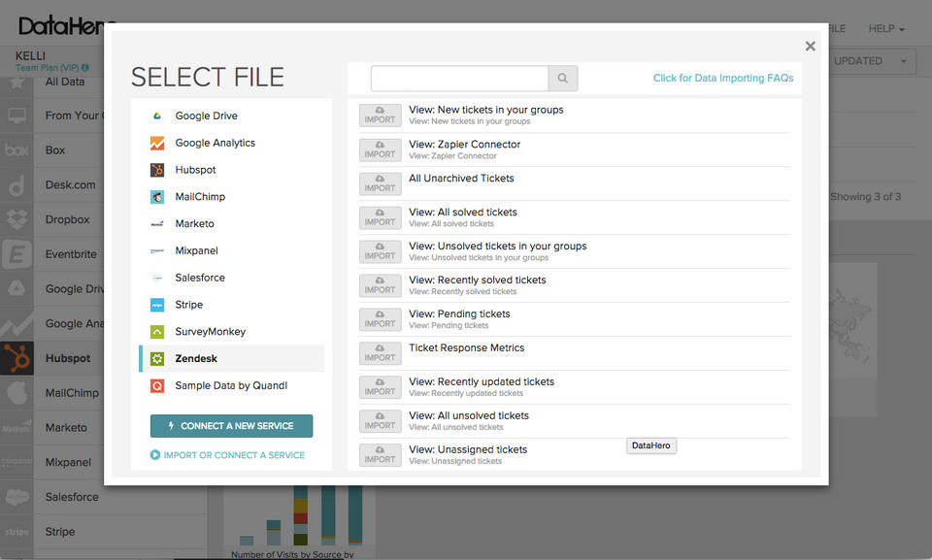Select Sample Data by Quandl
Image resolution: width=932 pixels, height=560 pixels.
coord(231,385)
